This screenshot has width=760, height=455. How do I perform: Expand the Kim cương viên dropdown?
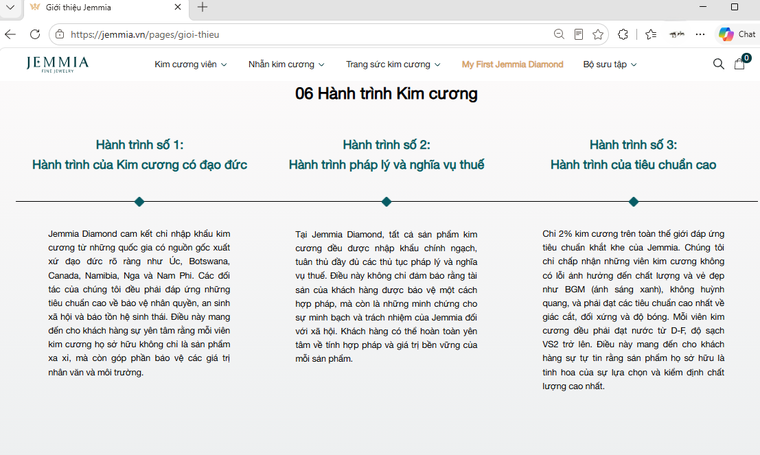pos(190,64)
